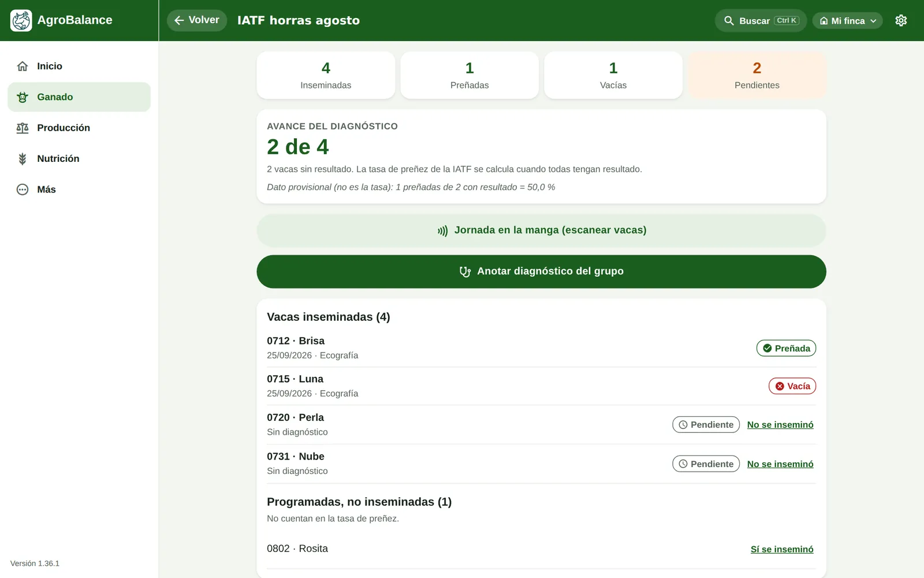Image resolution: width=924 pixels, height=578 pixels.
Task: Open the Más ellipsis menu
Action: point(23,190)
